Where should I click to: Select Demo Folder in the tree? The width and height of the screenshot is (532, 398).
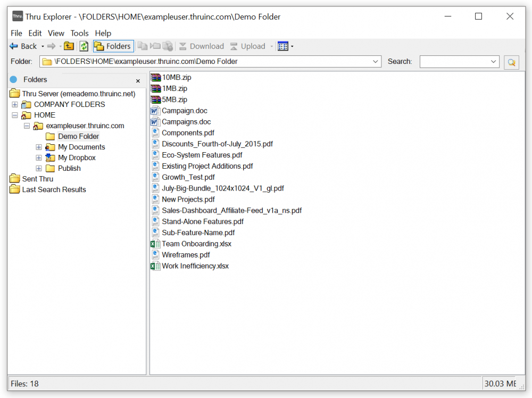click(x=78, y=136)
